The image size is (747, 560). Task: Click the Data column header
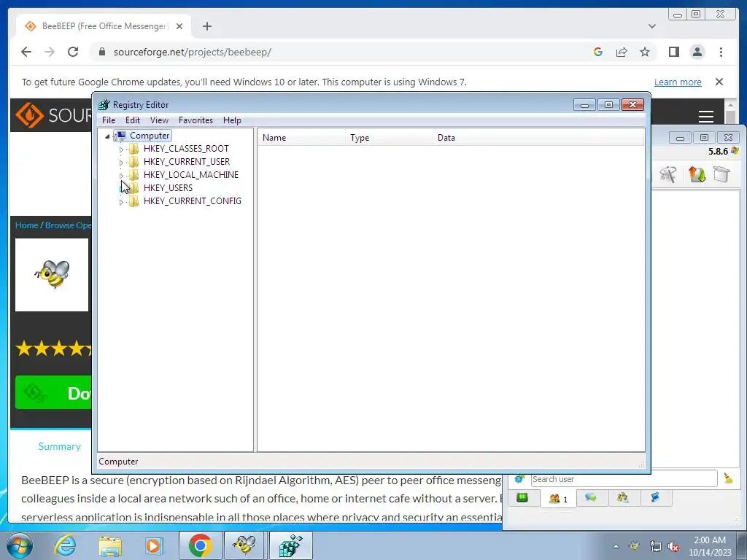(538, 138)
